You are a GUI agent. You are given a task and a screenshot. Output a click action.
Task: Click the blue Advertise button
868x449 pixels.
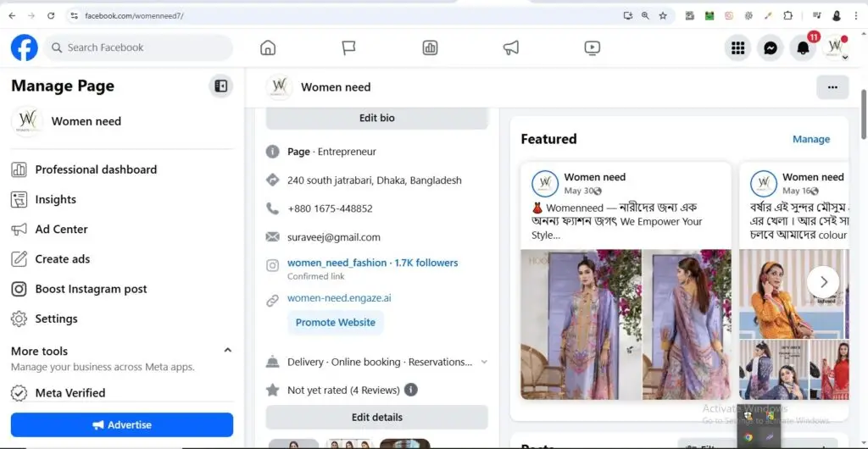coord(122,424)
